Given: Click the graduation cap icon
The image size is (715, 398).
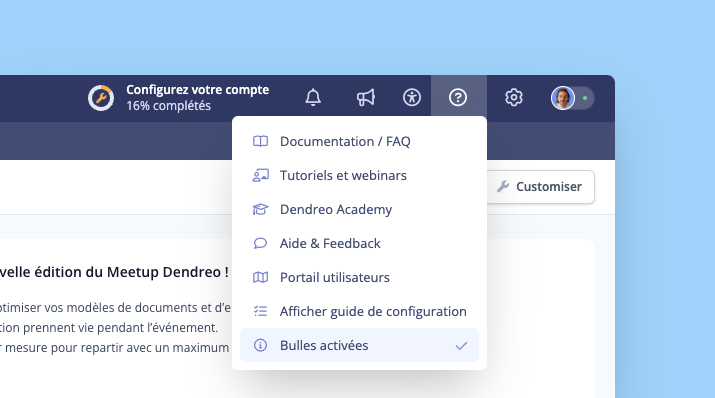Looking at the screenshot, I should [x=260, y=209].
